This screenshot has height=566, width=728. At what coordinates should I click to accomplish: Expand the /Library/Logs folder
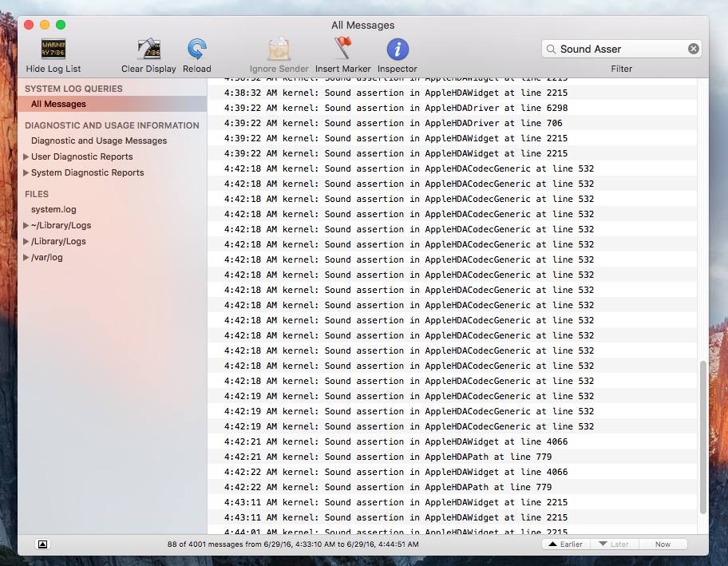(26, 241)
